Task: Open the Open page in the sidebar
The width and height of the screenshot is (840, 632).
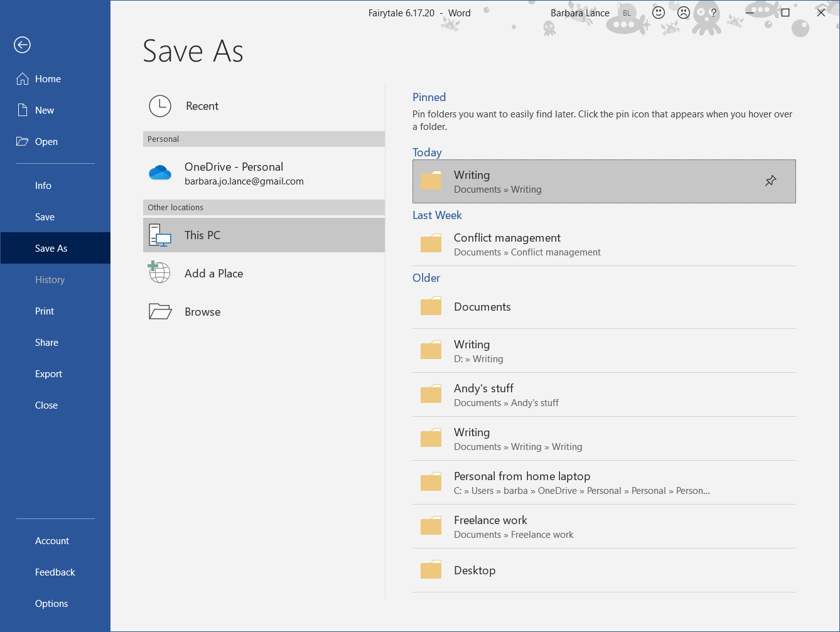Action: pyautogui.click(x=55, y=142)
